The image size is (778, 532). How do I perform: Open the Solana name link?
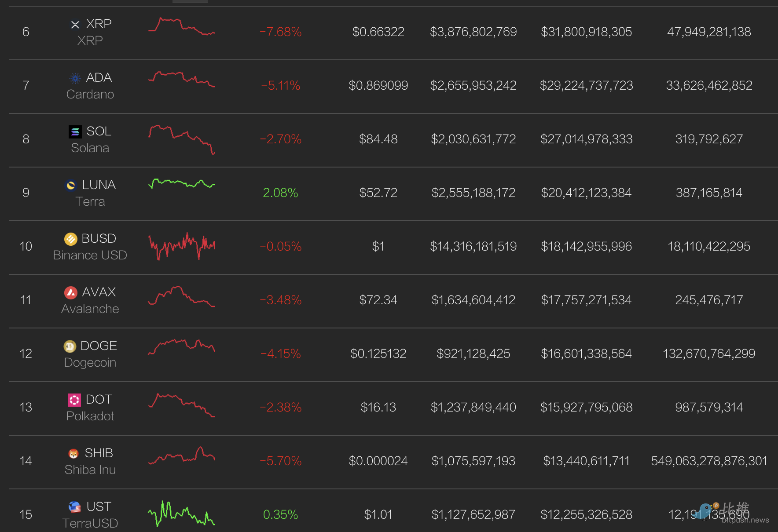click(90, 148)
